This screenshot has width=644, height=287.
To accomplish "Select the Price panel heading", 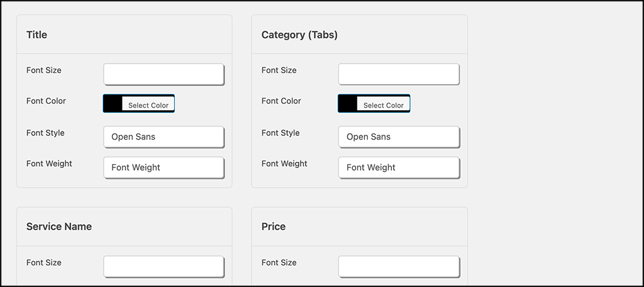I will (274, 227).
